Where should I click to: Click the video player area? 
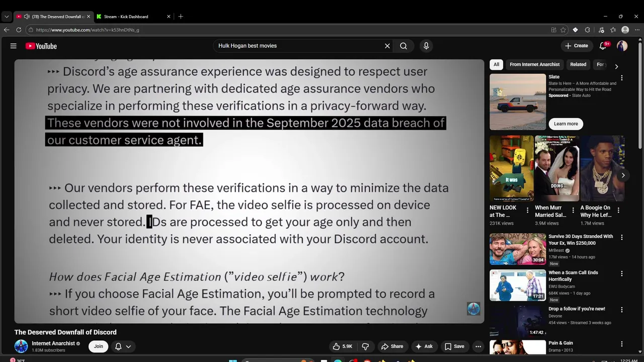(249, 191)
